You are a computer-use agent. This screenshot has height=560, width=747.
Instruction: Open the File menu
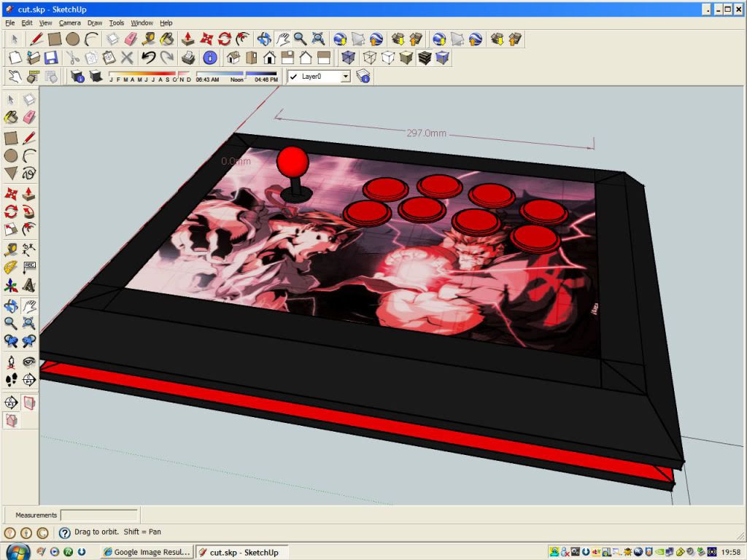(9, 23)
